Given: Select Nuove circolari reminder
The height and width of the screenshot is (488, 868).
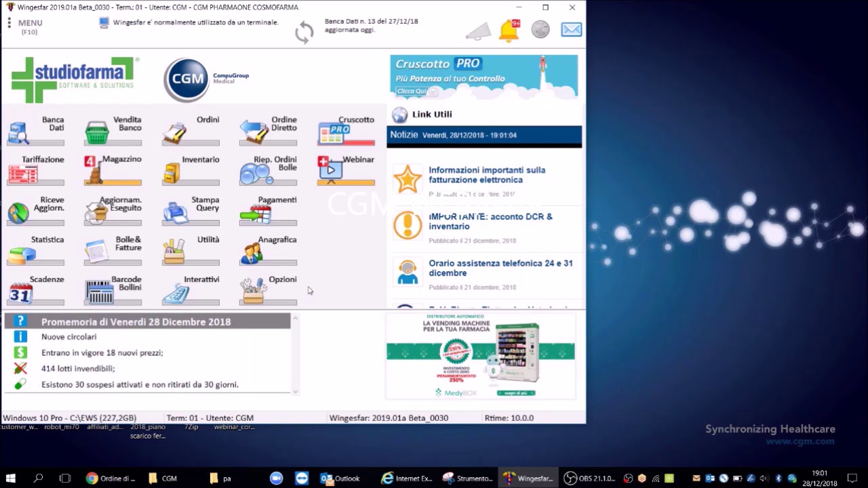Looking at the screenshot, I should point(68,337).
